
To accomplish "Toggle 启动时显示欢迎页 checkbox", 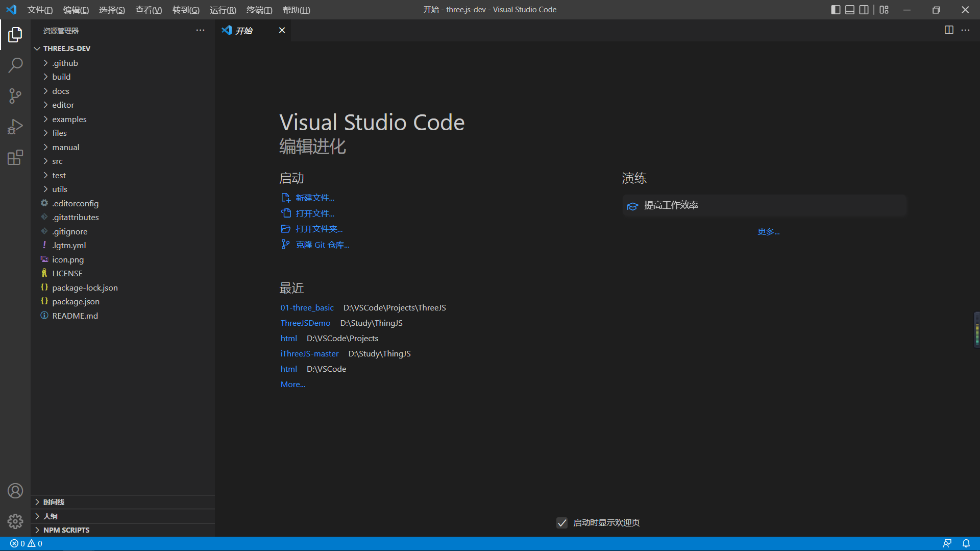I will click(562, 523).
